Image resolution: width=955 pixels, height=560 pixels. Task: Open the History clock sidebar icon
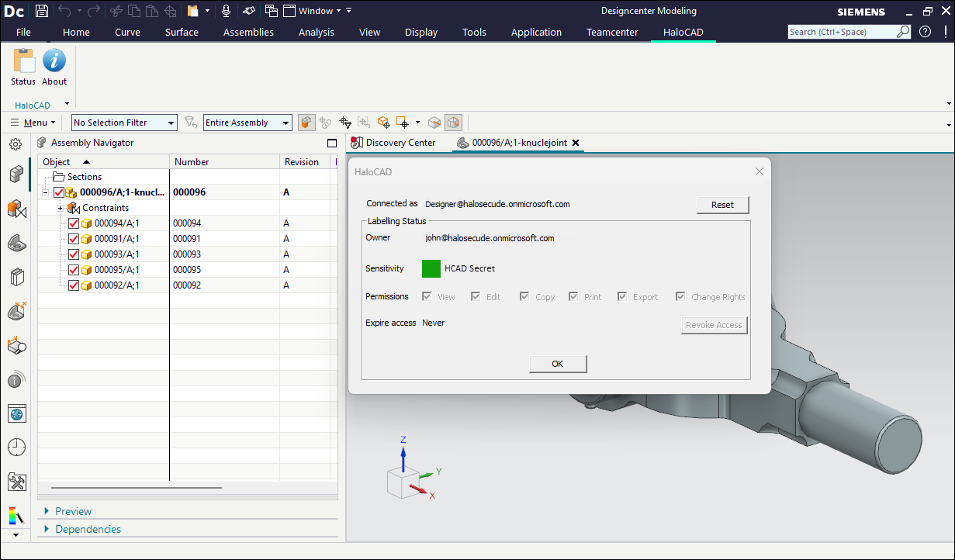point(16,448)
